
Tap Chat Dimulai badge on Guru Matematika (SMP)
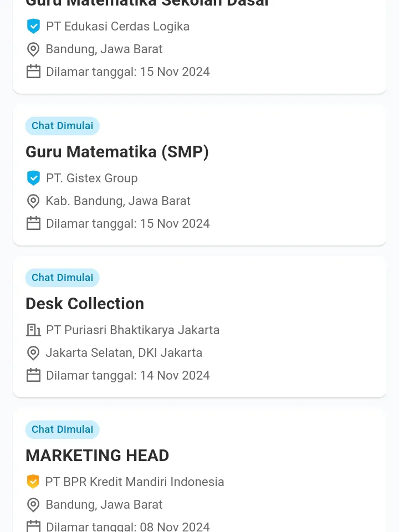pyautogui.click(x=62, y=126)
